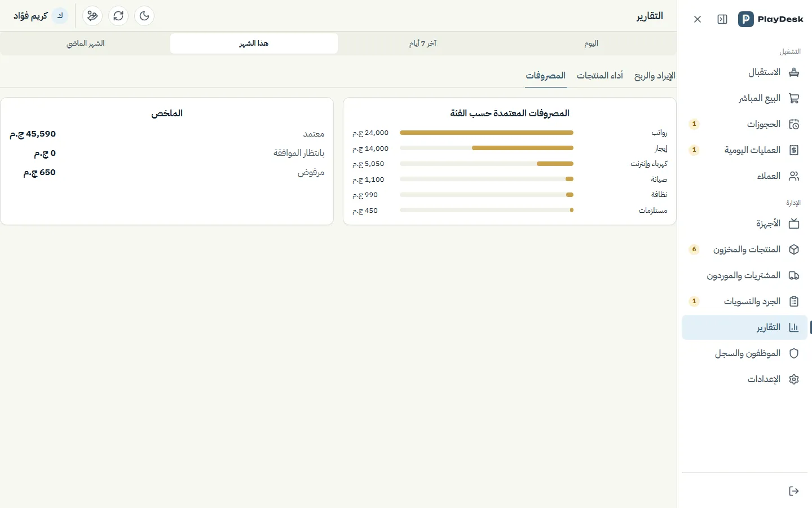Image resolution: width=812 pixels, height=508 pixels.
Task: Select the اليوم period tab
Action: (x=591, y=43)
